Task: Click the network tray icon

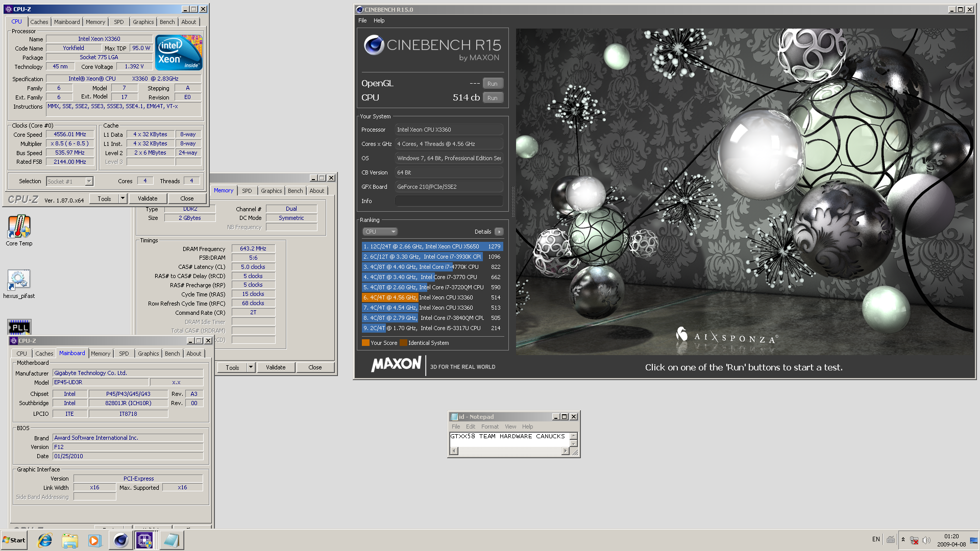Action: [914, 540]
